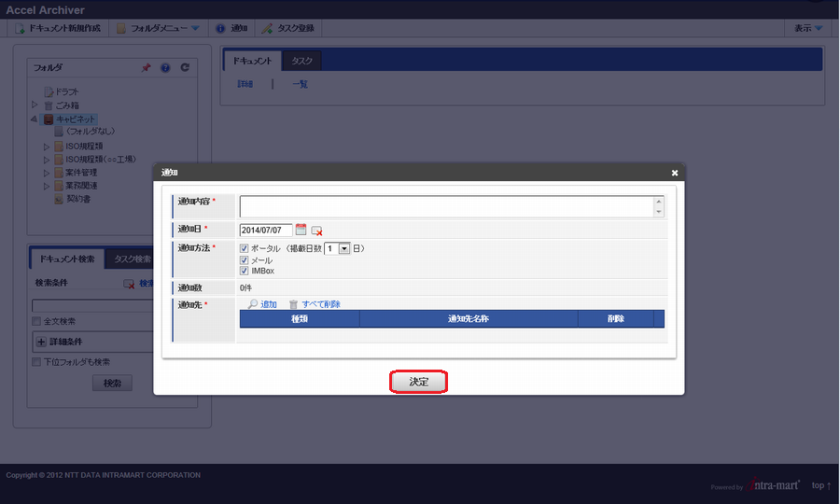Switch to the タスク検索 tab
Image resolution: width=840 pixels, height=504 pixels.
click(x=130, y=259)
